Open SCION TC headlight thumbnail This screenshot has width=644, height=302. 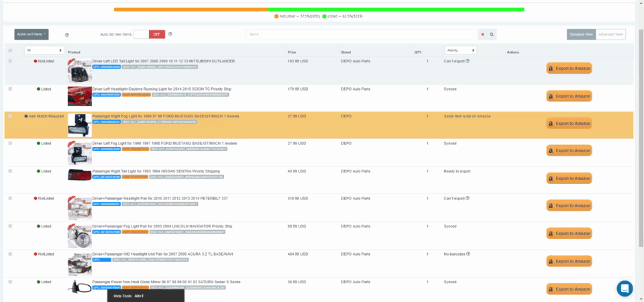(80, 96)
